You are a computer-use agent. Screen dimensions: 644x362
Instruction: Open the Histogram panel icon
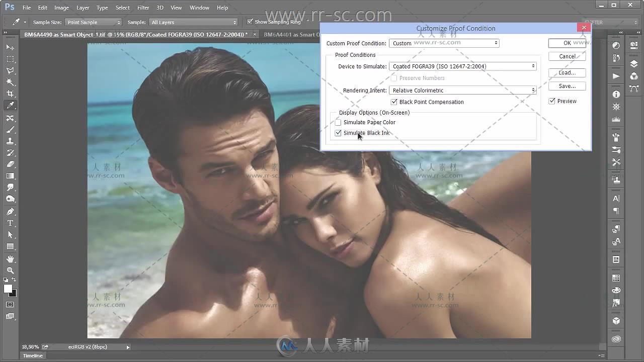[x=616, y=120]
